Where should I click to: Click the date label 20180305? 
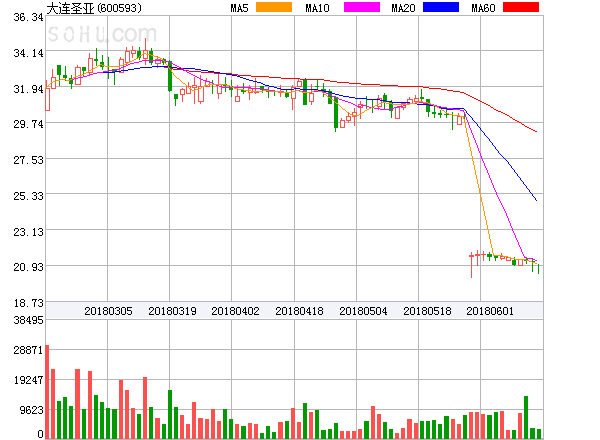[108, 311]
